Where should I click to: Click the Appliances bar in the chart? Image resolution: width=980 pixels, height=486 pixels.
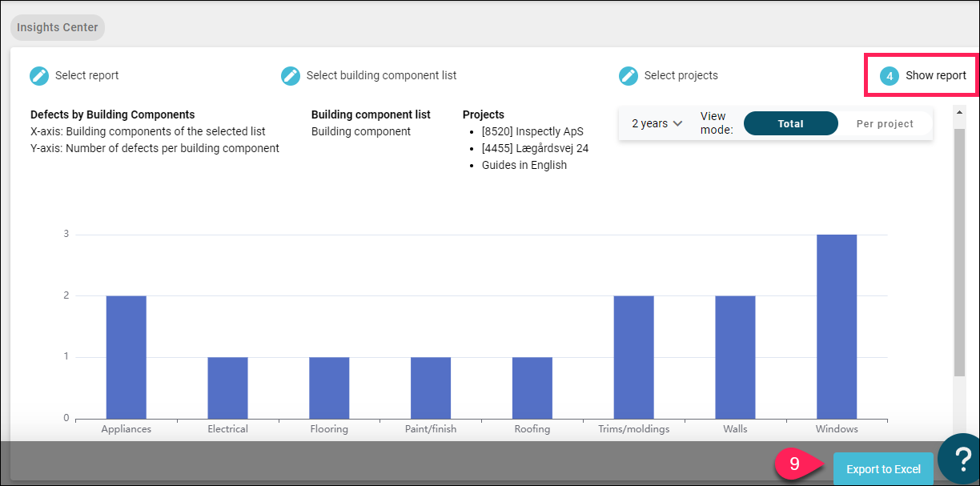[x=126, y=357]
